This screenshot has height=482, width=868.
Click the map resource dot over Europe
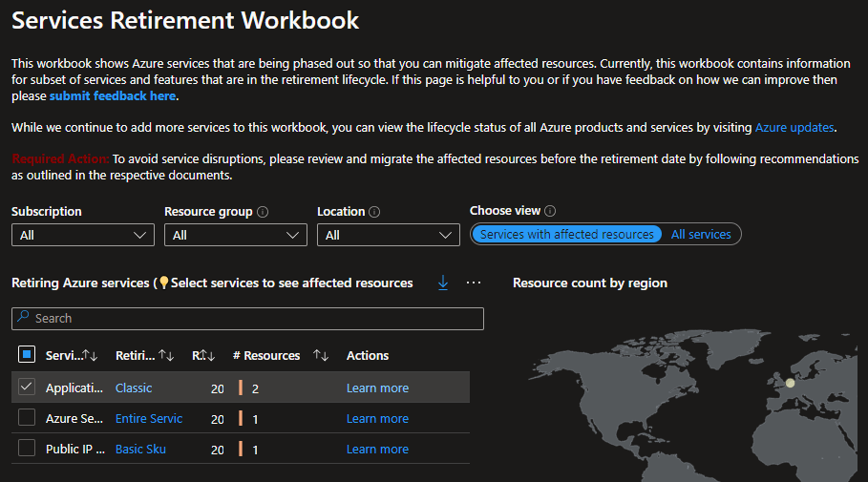[790, 383]
